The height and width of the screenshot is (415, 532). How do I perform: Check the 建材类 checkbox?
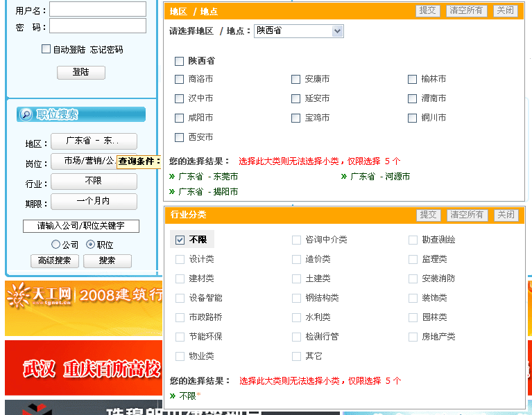click(180, 279)
